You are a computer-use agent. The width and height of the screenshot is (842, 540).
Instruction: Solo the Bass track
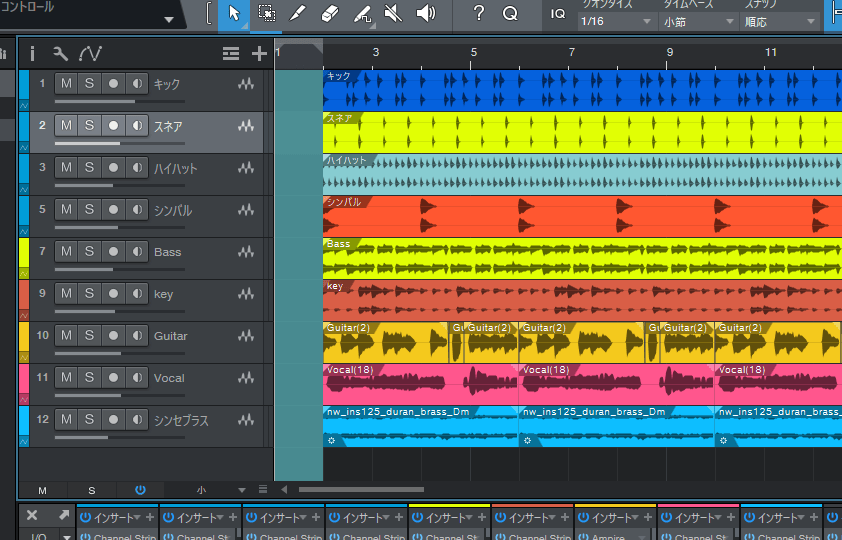(89, 252)
